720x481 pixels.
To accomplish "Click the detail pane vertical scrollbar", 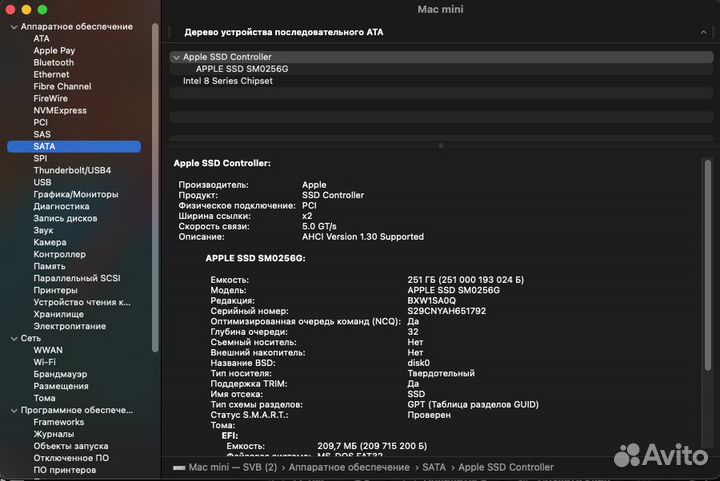I will [708, 264].
